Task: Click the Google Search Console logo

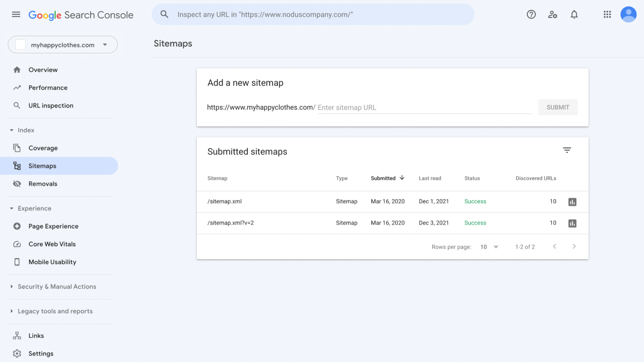Action: click(81, 15)
